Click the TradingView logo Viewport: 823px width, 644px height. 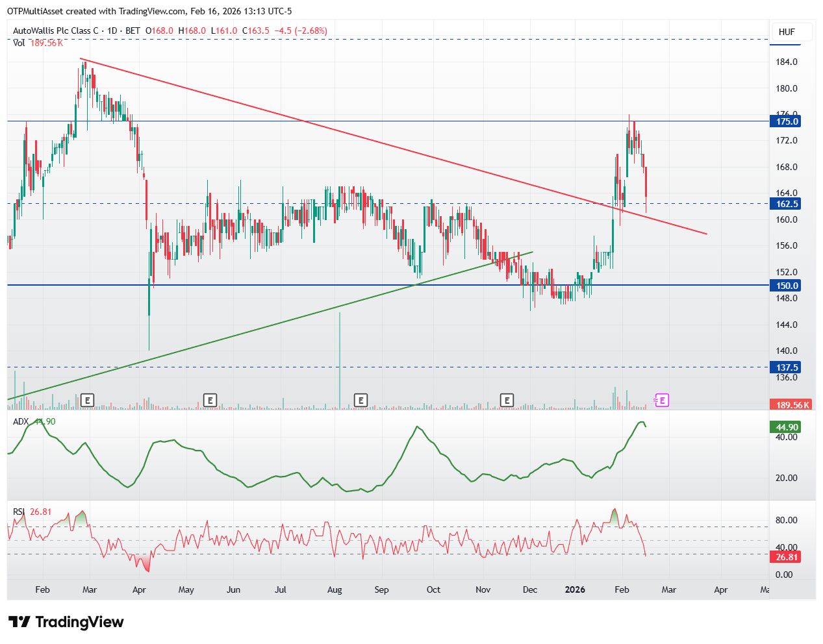[66, 622]
